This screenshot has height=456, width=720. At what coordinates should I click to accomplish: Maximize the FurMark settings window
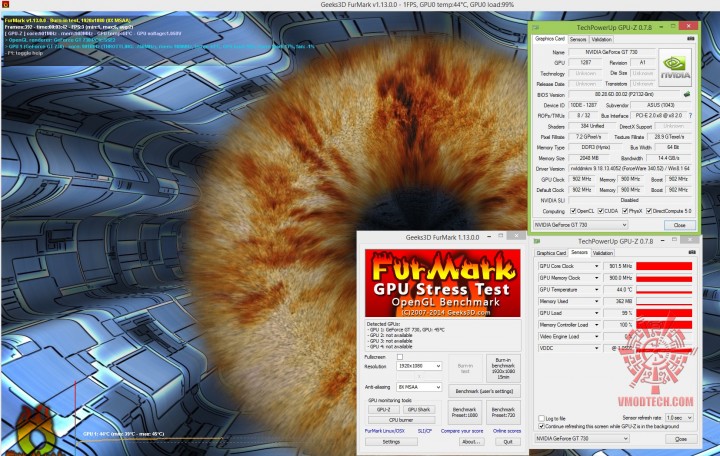tap(501, 236)
